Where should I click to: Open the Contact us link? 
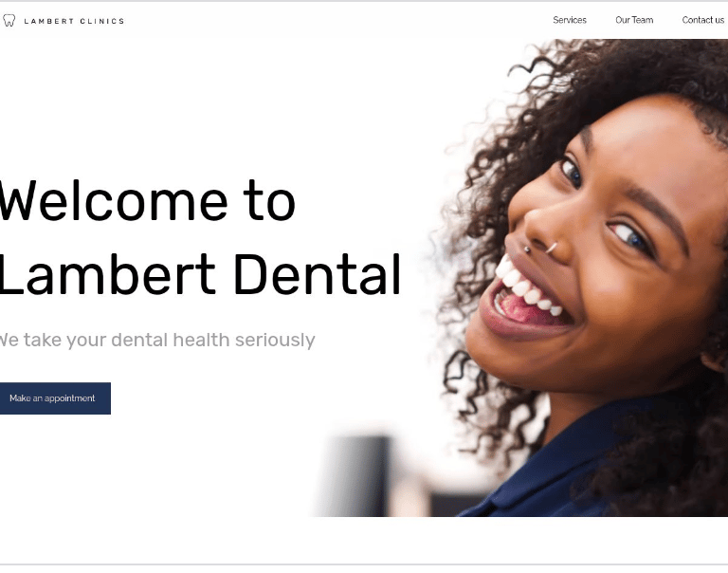click(x=703, y=20)
